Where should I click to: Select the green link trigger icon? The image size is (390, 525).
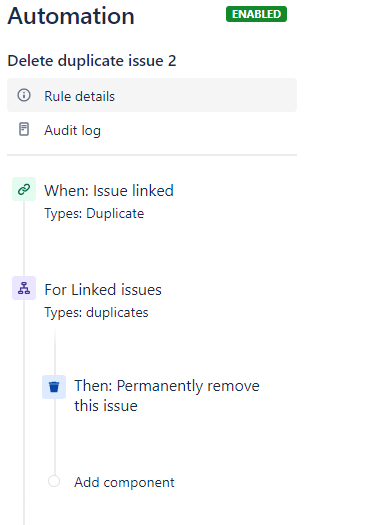(x=24, y=189)
